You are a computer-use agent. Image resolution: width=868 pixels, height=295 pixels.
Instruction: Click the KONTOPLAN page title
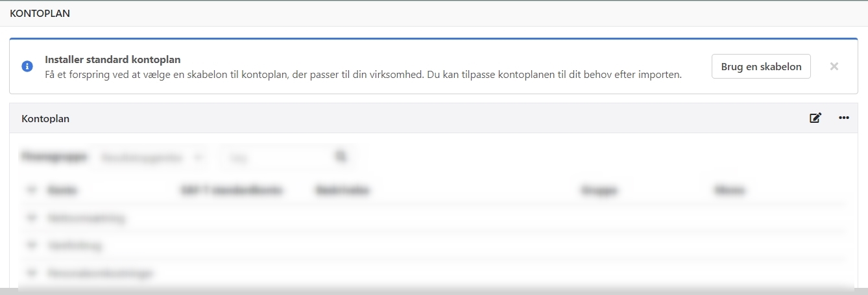40,13
